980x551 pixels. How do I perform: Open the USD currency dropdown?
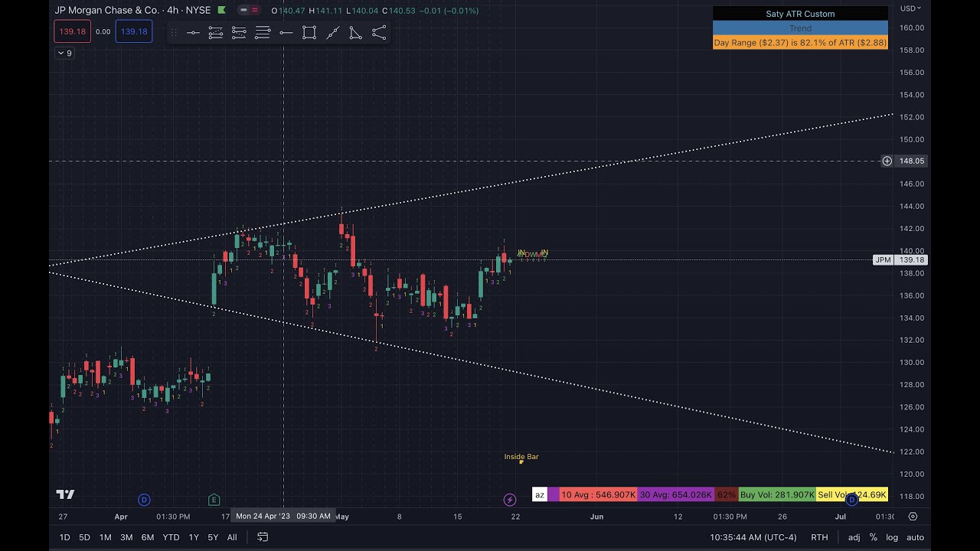pos(910,8)
